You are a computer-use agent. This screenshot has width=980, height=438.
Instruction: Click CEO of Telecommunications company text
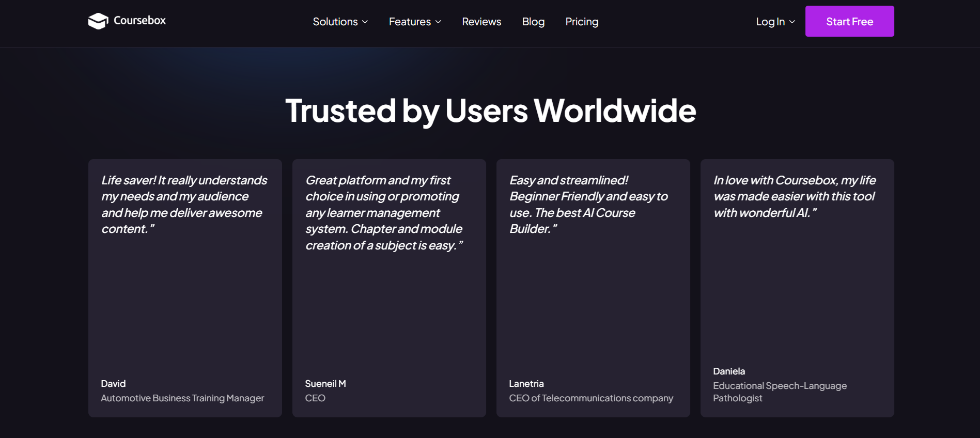[591, 398]
